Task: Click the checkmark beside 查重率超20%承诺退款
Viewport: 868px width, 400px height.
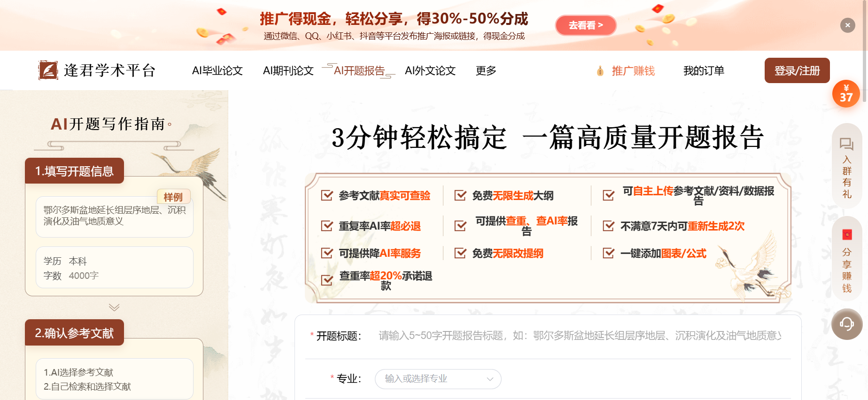Action: click(x=327, y=280)
